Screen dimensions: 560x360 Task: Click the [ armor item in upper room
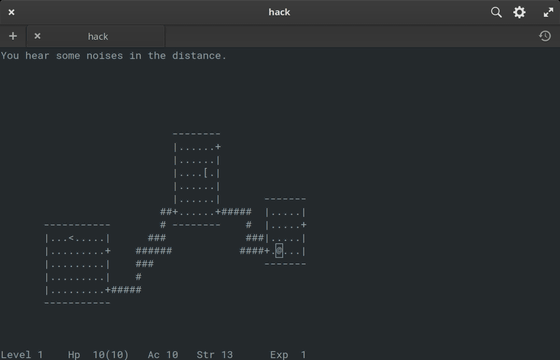click(x=206, y=173)
